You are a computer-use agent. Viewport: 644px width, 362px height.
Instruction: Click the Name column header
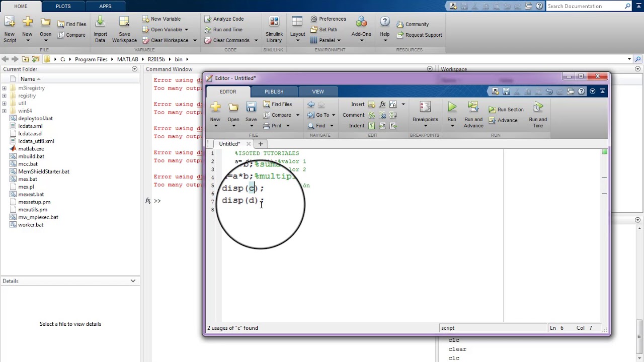click(28, 79)
